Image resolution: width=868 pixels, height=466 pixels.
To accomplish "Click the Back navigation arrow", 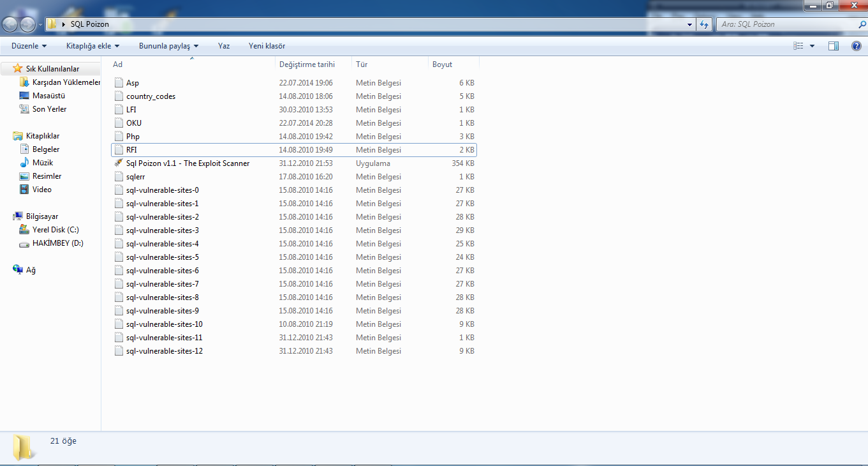I will (x=11, y=24).
